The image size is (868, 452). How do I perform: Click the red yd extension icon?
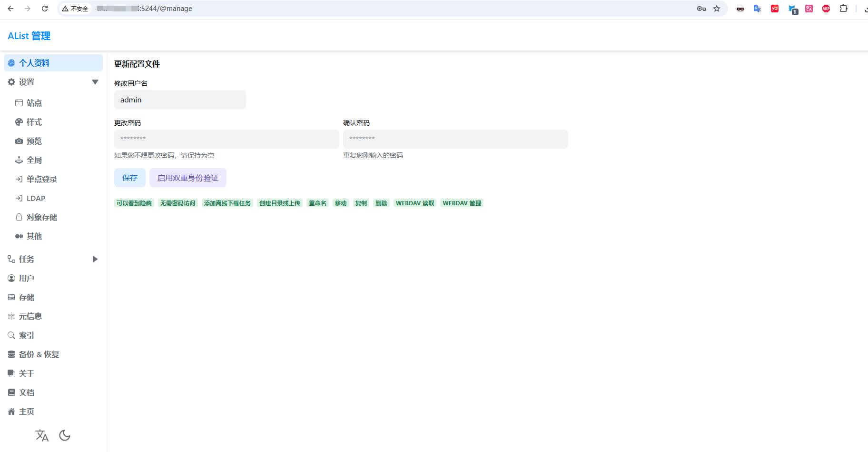(x=775, y=9)
